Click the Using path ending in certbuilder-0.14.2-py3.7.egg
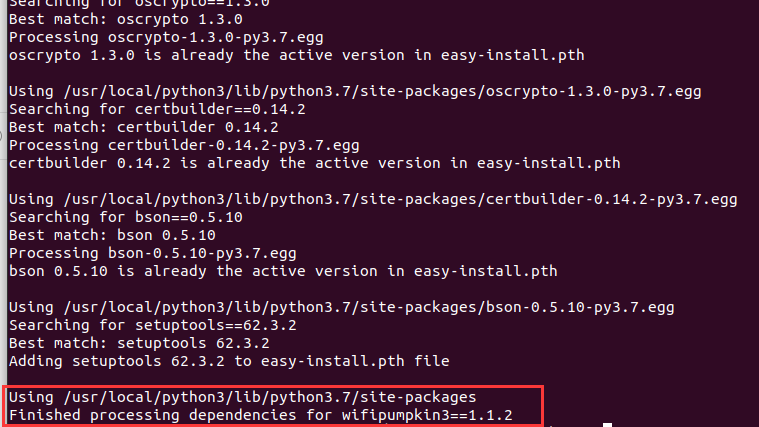Image resolution: width=759 pixels, height=427 pixels. (x=372, y=199)
